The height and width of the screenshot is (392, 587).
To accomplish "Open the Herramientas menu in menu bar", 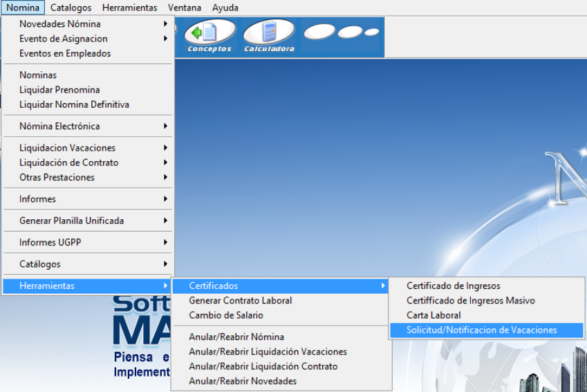I will pos(129,8).
